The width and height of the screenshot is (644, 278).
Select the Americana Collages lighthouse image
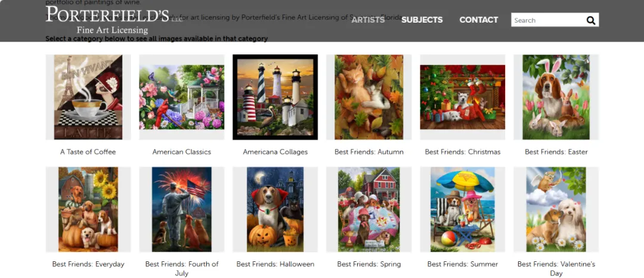tap(275, 97)
